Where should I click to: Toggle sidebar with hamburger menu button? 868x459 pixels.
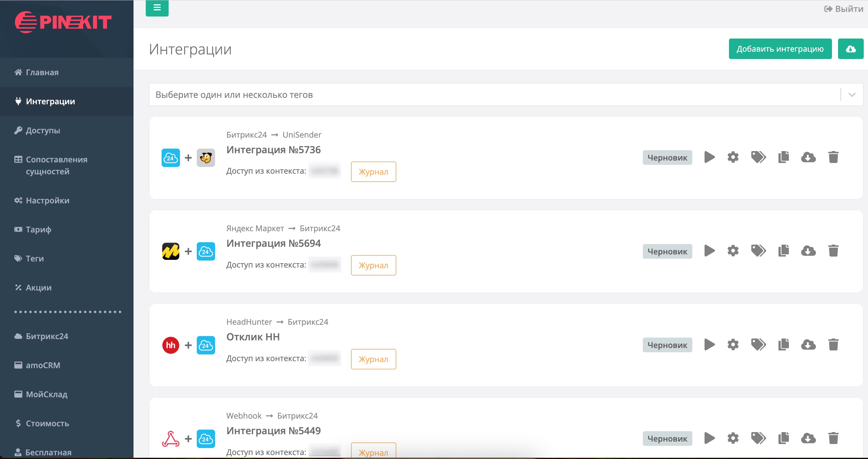pos(157,7)
